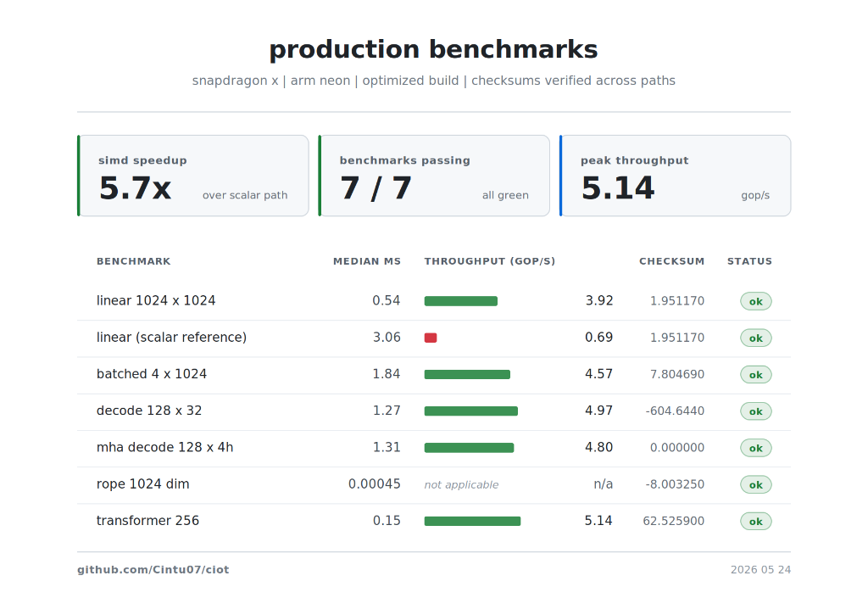
Task: Click the ok badge for rope 1024 dim
Action: click(x=755, y=484)
